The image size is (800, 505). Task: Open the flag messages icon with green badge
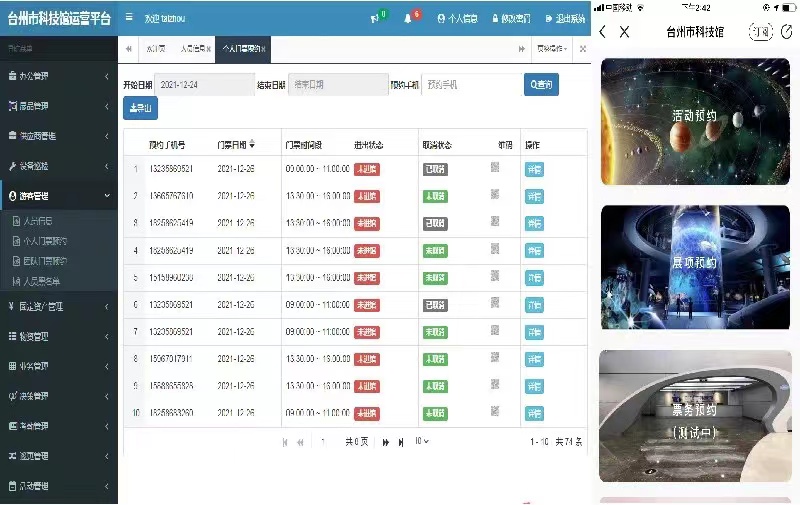[x=376, y=18]
